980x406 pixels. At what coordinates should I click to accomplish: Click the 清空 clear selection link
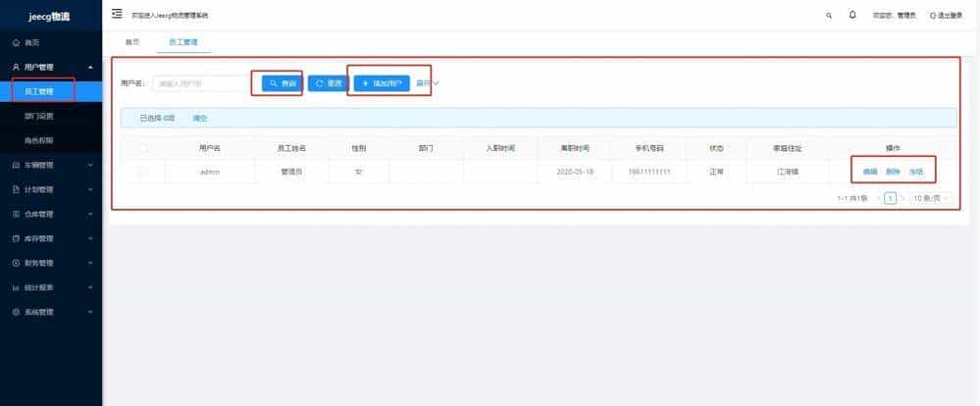(x=199, y=118)
